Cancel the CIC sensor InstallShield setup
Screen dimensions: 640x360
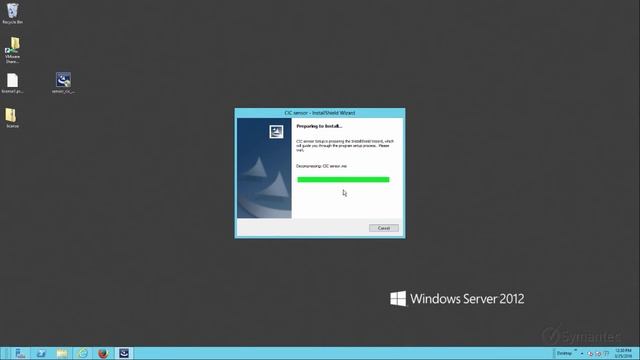point(384,228)
